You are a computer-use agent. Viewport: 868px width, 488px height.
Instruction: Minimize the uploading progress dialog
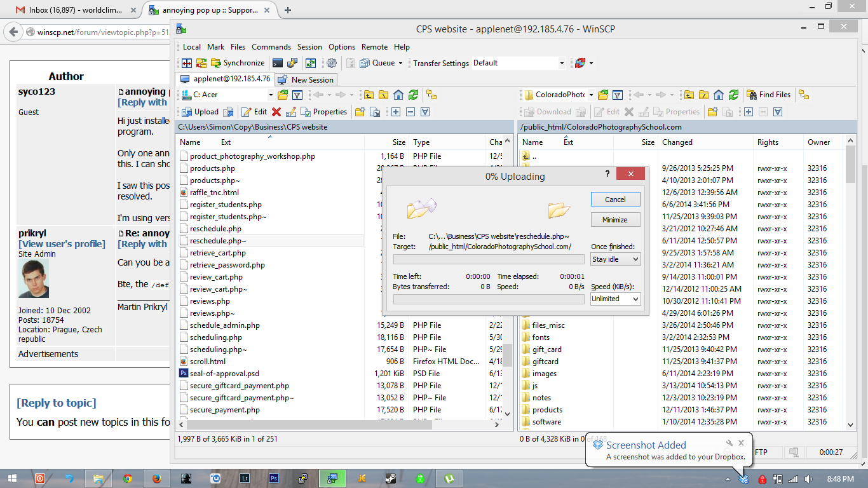(615, 220)
